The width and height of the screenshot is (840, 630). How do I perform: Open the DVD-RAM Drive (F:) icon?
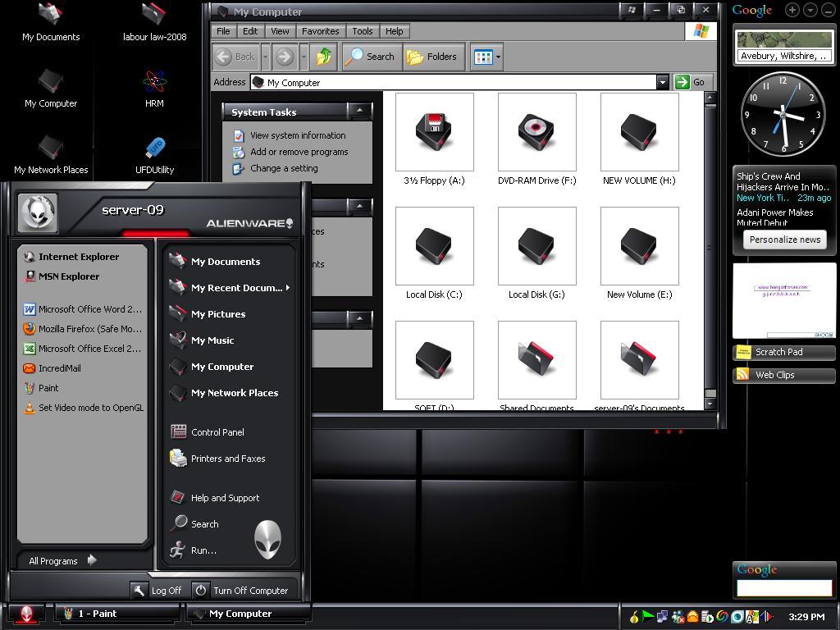point(536,132)
